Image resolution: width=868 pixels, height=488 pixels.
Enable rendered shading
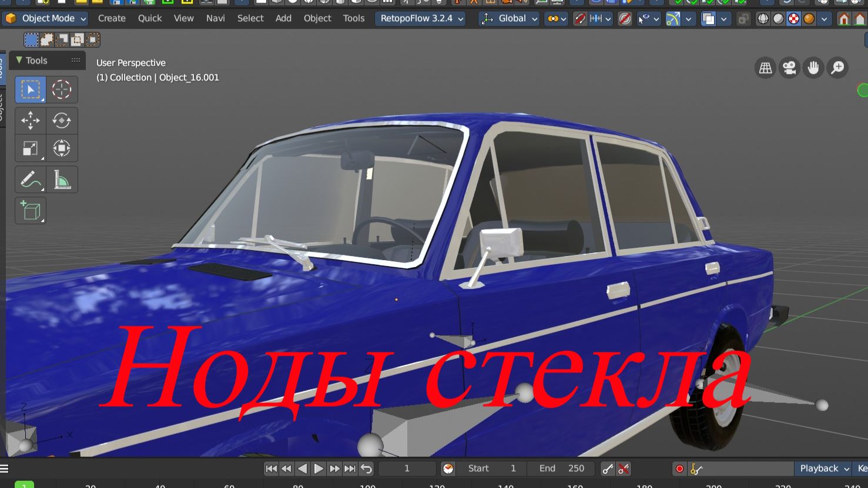pos(809,19)
